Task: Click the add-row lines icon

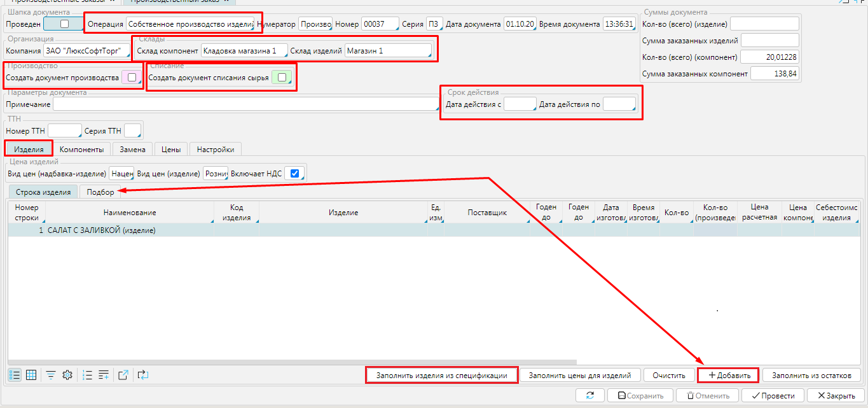Action: click(104, 375)
